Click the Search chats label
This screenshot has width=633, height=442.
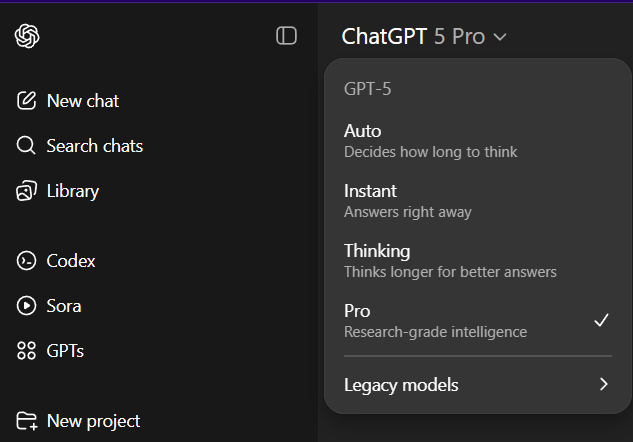[x=94, y=146]
